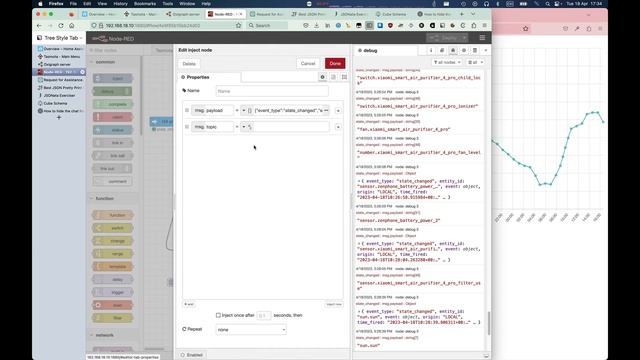Open the Bookmarks menu in macOS menu bar
Screen dimensions: 640x360
145,4
